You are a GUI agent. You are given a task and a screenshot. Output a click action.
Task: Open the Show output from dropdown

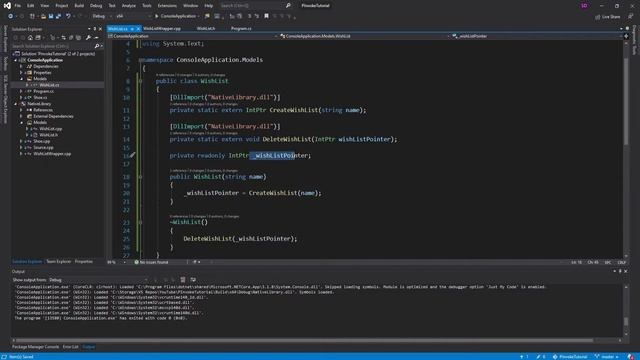(98, 280)
